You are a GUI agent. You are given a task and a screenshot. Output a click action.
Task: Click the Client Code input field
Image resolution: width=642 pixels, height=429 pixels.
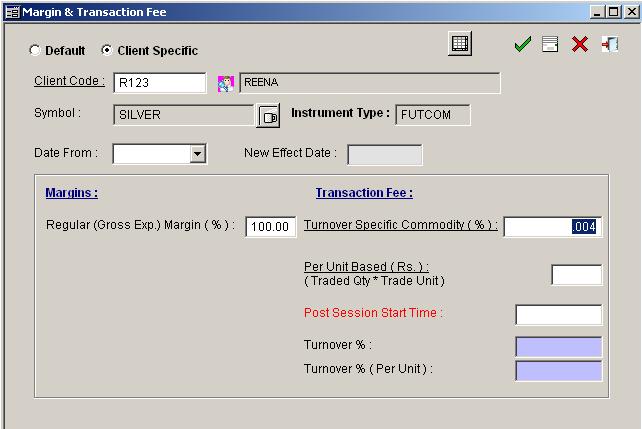[159, 83]
